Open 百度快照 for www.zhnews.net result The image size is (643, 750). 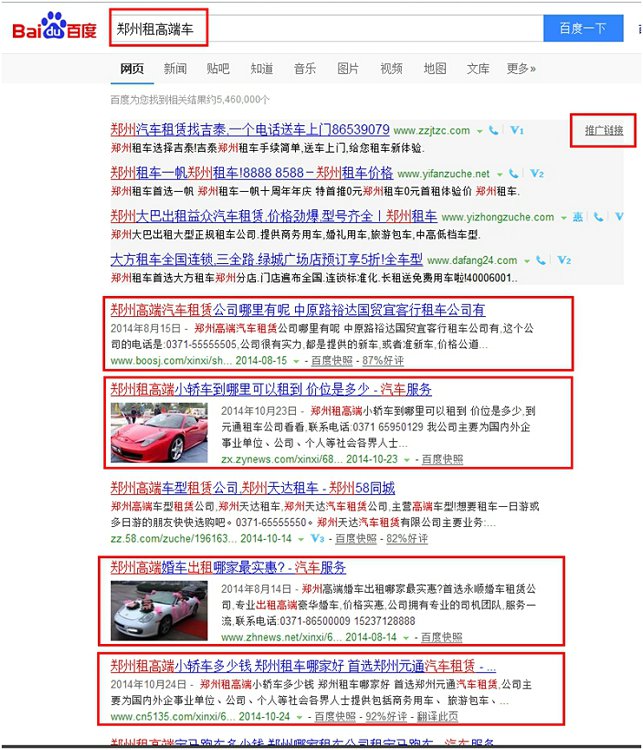pos(441,637)
